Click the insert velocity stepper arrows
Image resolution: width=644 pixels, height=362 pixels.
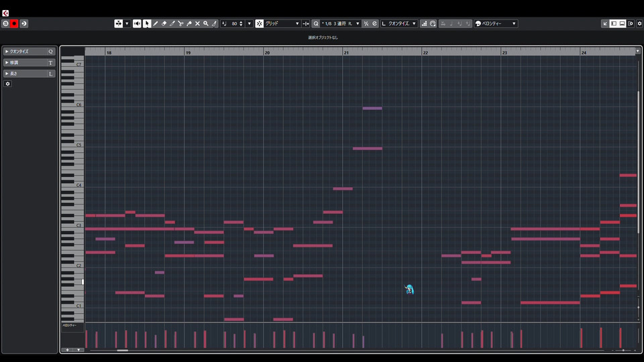tap(241, 24)
